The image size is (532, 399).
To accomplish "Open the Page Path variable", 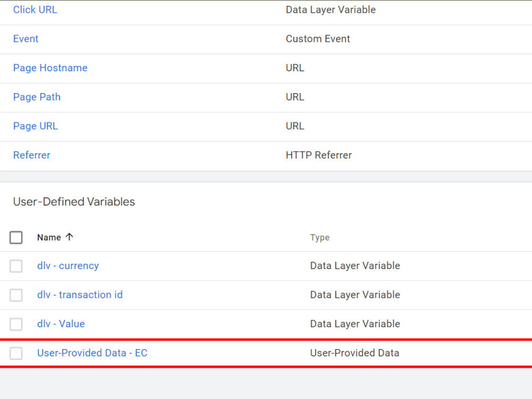I will (37, 97).
